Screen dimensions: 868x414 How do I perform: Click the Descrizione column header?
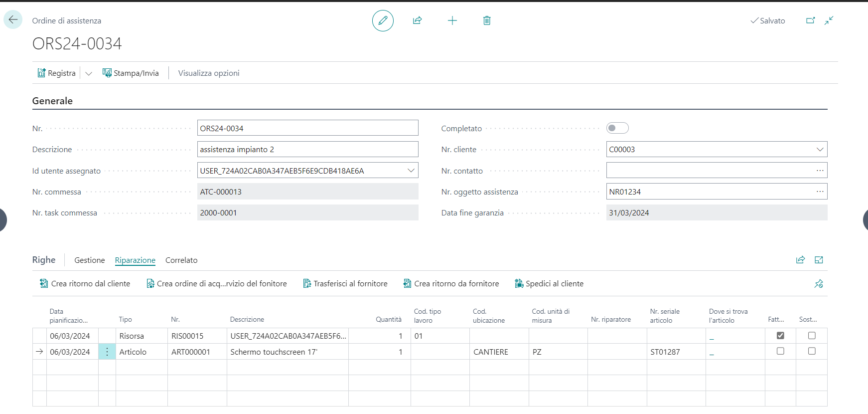tap(247, 319)
